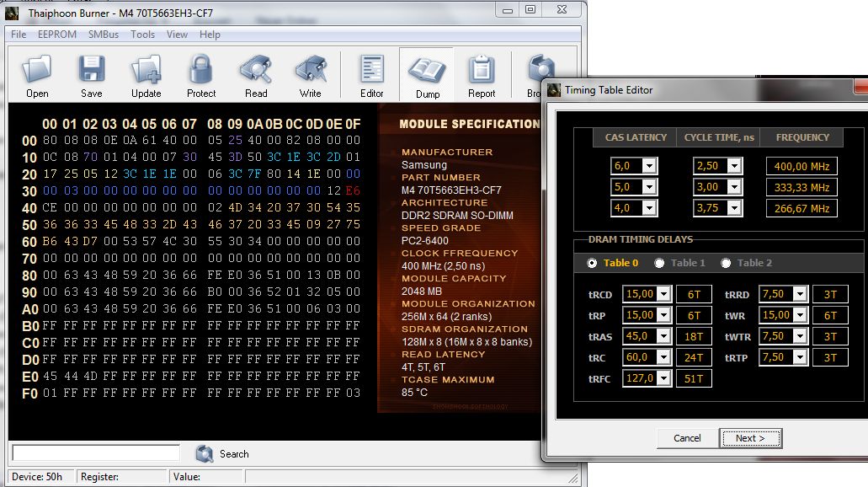Click the 256M x 64 (2 ranks) text
868x487 pixels.
[446, 317]
